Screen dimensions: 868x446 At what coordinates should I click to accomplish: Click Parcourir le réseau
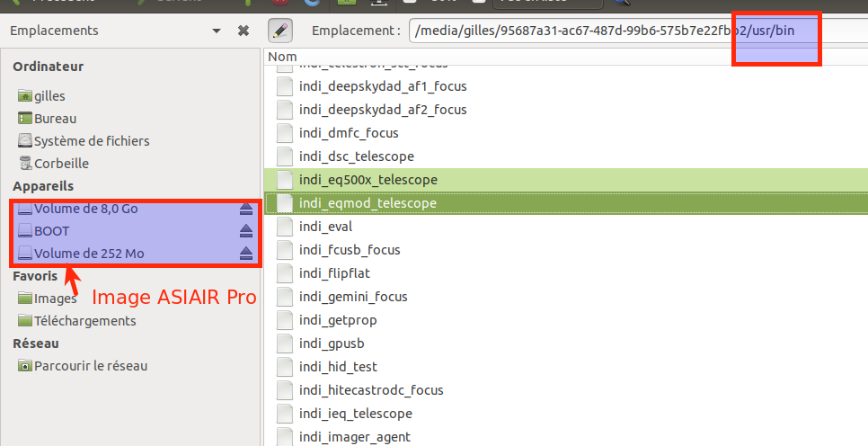click(x=91, y=366)
